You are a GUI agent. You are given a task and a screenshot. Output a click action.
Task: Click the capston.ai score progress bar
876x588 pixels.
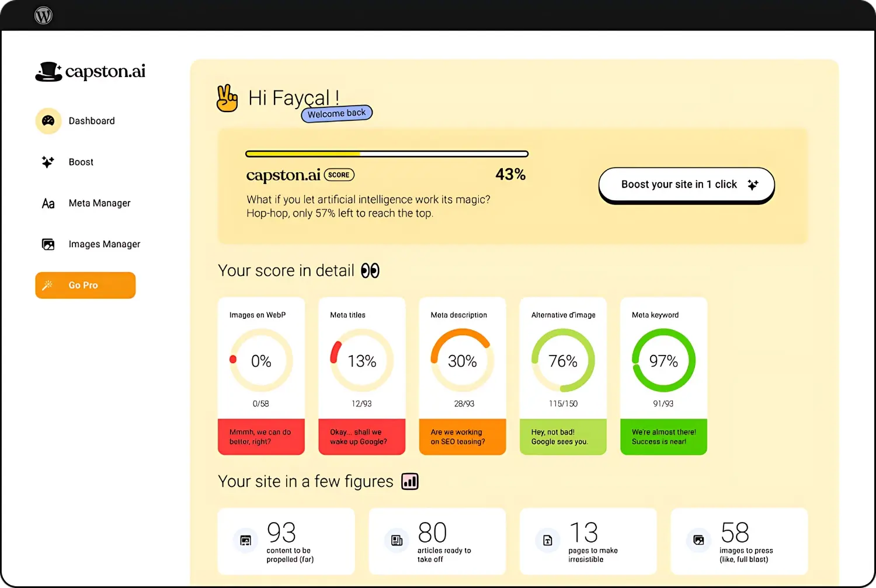387,154
